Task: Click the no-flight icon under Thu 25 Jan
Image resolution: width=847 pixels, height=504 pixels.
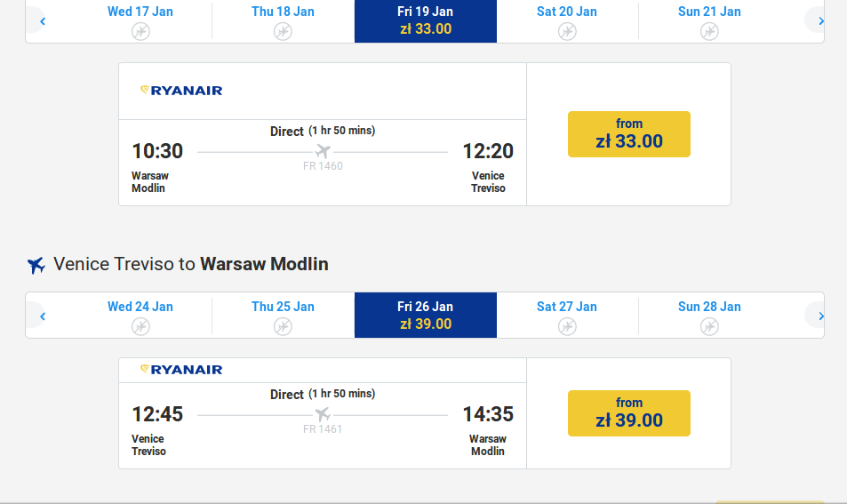Action: click(x=283, y=326)
